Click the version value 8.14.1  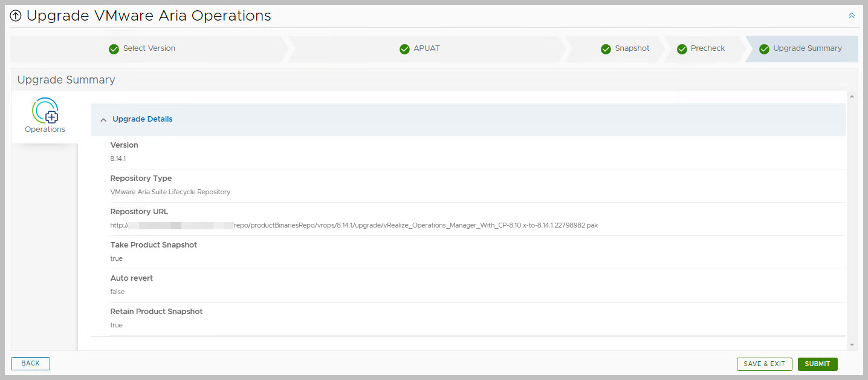point(118,159)
